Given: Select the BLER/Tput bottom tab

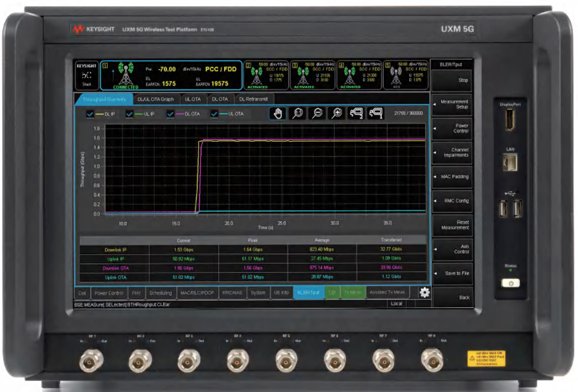Looking at the screenshot, I should (x=308, y=293).
